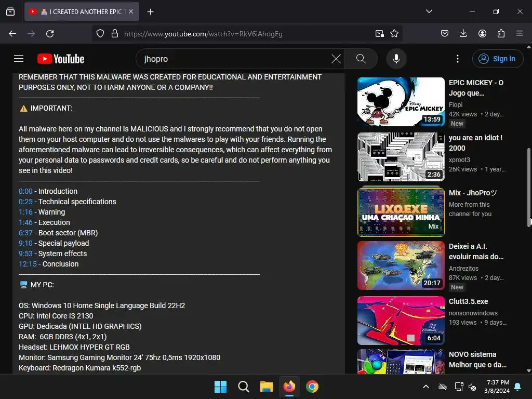Image resolution: width=532 pixels, height=399 pixels.
Task: Jump to 9:53 System effects timestamp
Action: point(25,254)
